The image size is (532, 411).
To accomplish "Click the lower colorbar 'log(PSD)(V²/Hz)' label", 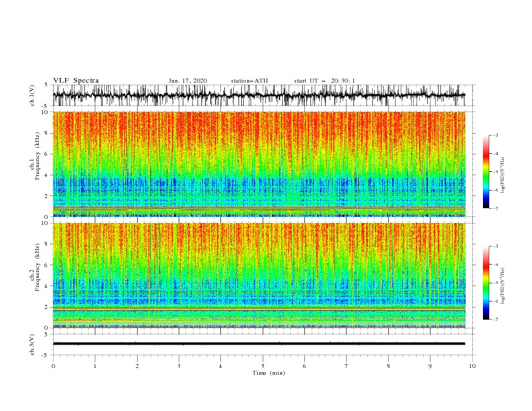I will 502,286.
